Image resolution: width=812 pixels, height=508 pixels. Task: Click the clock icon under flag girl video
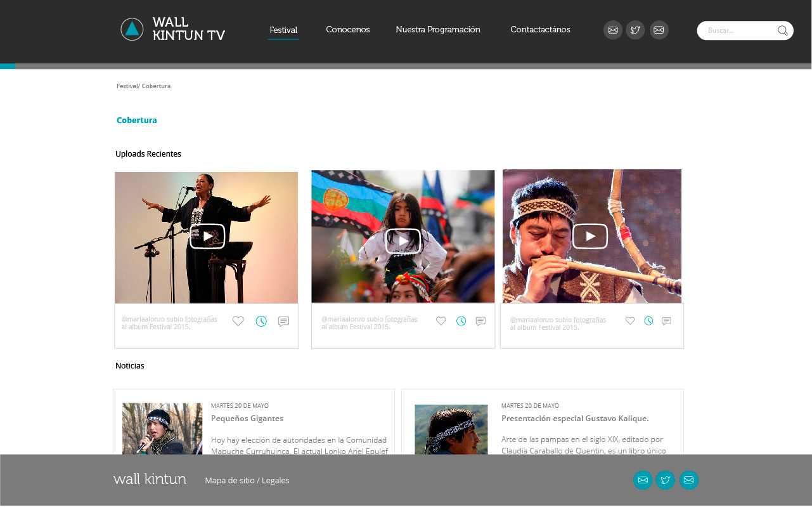click(461, 322)
